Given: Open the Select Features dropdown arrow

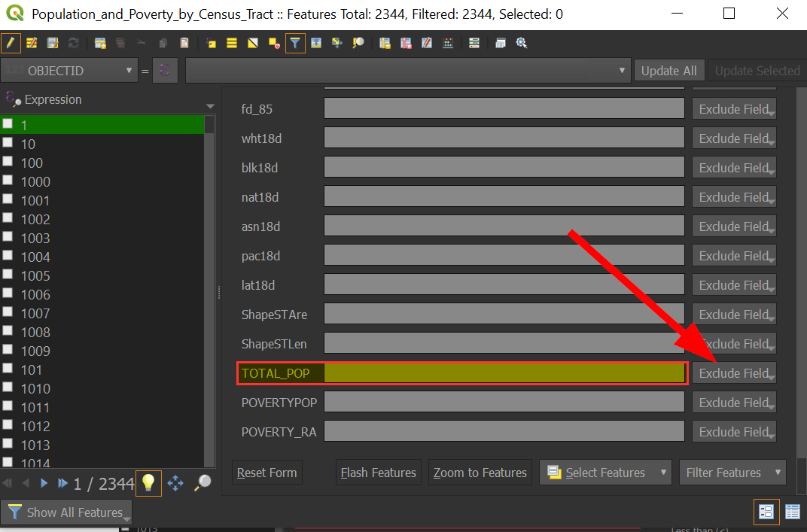Looking at the screenshot, I should (663, 473).
